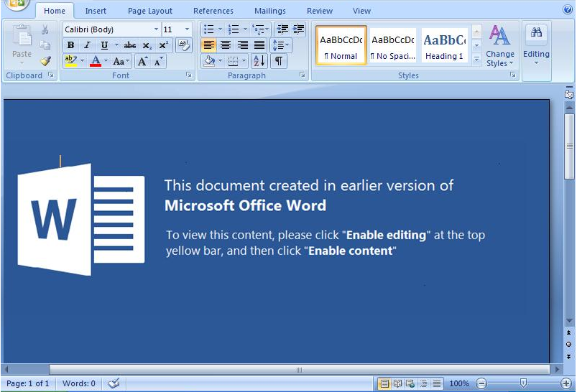The image size is (577, 392).
Task: Apply the red font color
Action: pos(96,61)
